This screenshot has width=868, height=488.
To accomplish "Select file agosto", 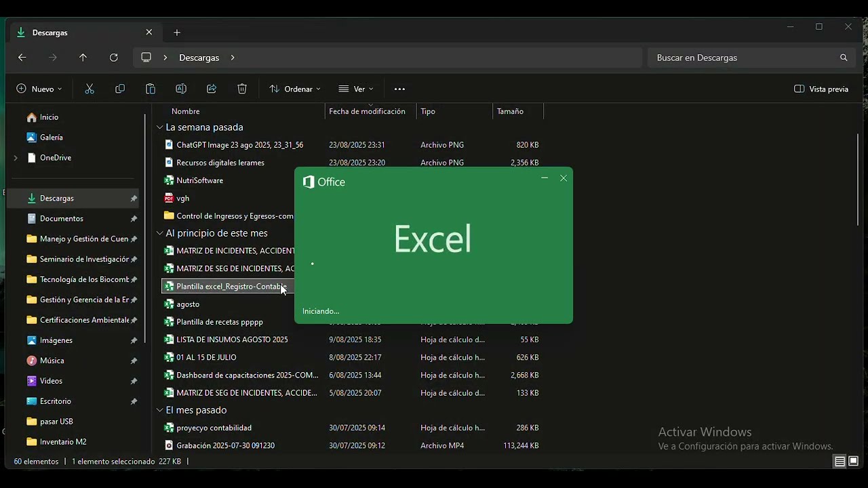I will [188, 304].
